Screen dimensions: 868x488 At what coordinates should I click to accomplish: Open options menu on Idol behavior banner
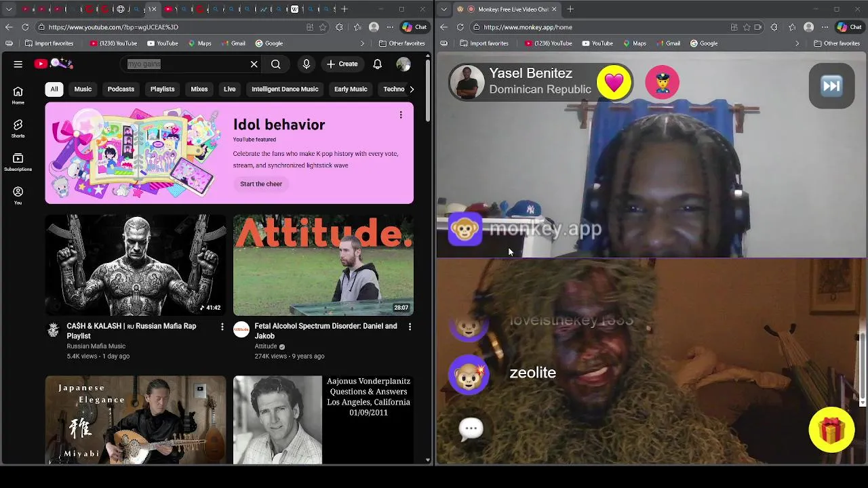click(x=401, y=115)
